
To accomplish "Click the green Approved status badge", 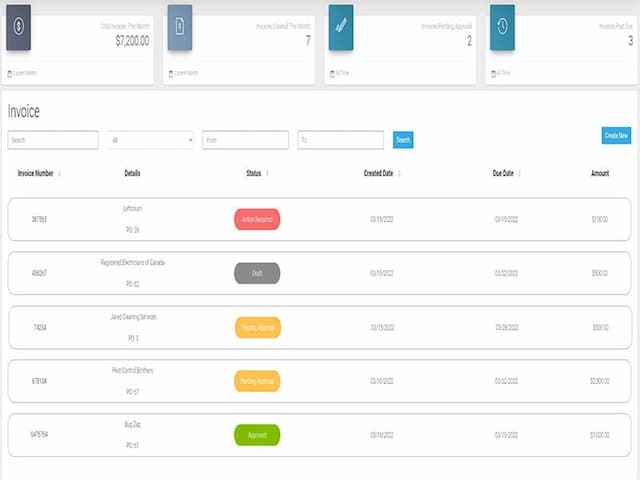I will pyautogui.click(x=257, y=434).
